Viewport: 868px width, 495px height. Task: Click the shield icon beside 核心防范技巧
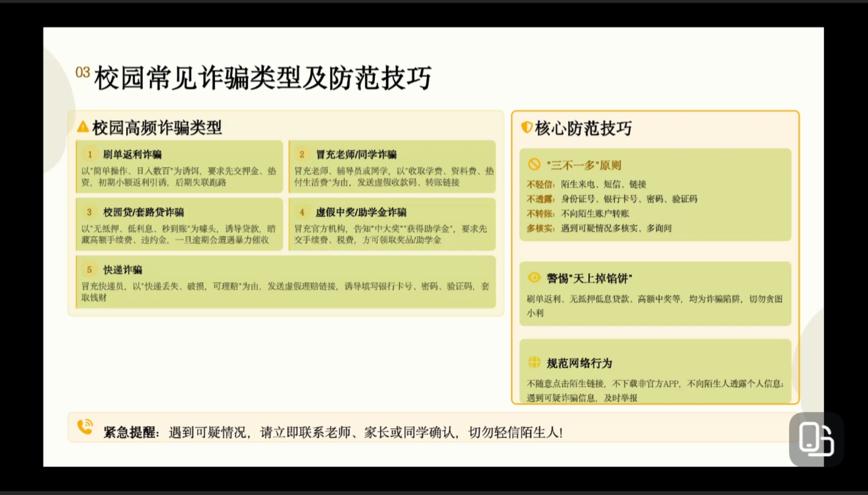click(527, 128)
